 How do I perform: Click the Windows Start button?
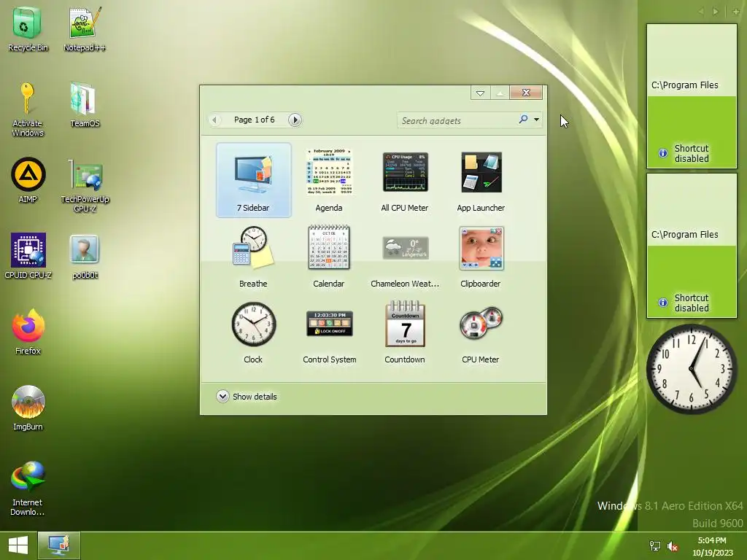pyautogui.click(x=18, y=545)
